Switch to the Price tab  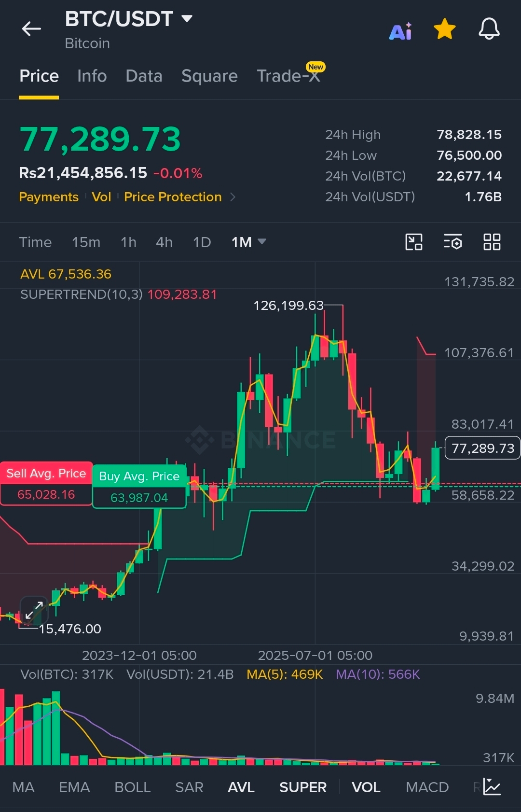39,76
